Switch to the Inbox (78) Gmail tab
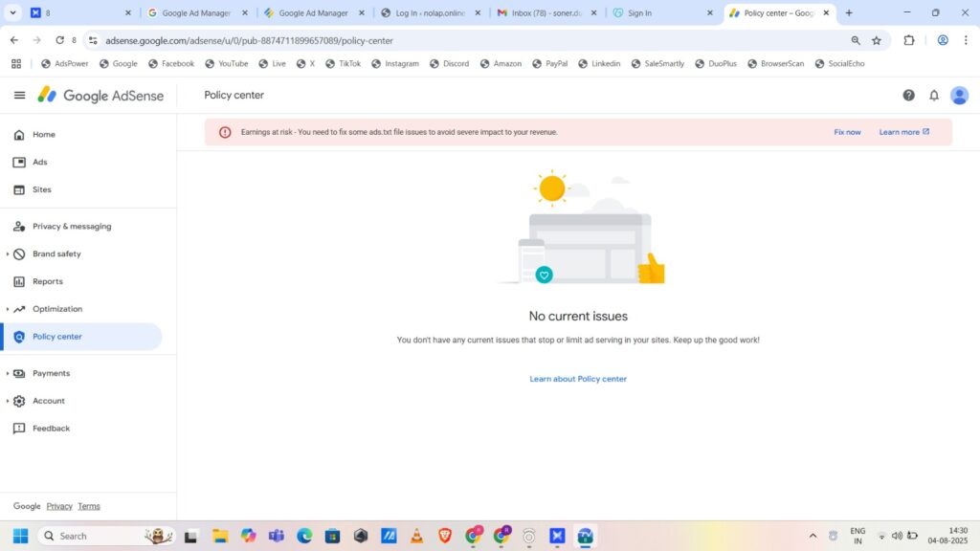 click(546, 12)
